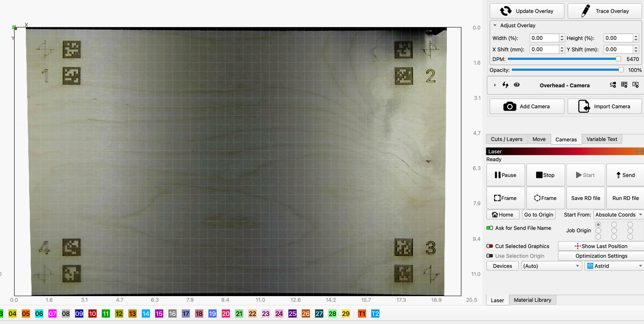Image resolution: width=644 pixels, height=324 pixels.
Task: Click the Add Camera icon button
Action: tap(509, 106)
